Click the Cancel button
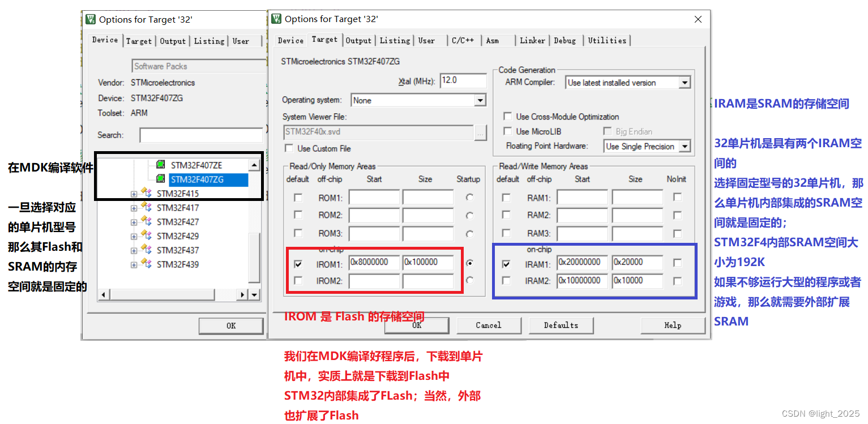The width and height of the screenshot is (868, 424). coord(489,326)
